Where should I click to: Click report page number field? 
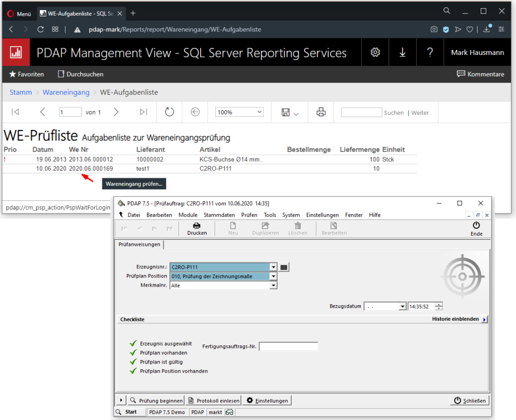pos(70,112)
